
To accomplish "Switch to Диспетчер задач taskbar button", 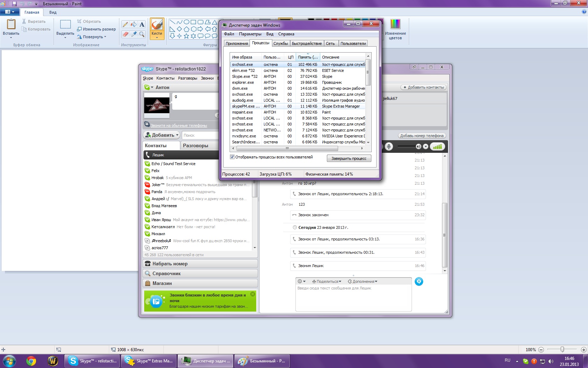I will coord(205,361).
